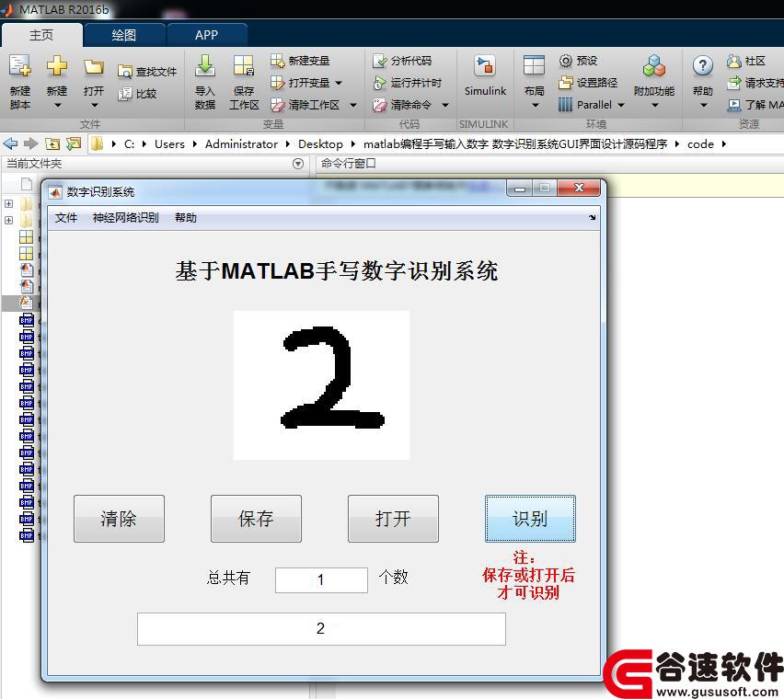Screen dimensions: 784x699
Task: Open the 文件 menu in 数字识别系统 window
Action: pos(66,218)
